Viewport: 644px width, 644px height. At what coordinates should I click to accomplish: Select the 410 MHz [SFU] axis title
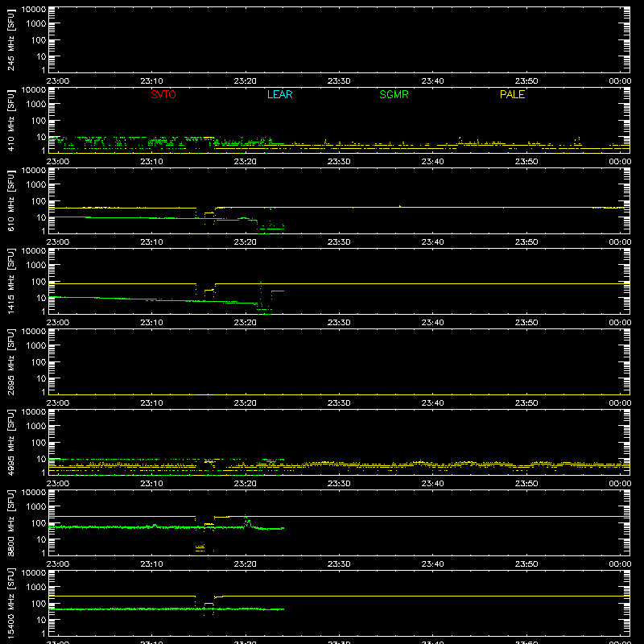11,120
